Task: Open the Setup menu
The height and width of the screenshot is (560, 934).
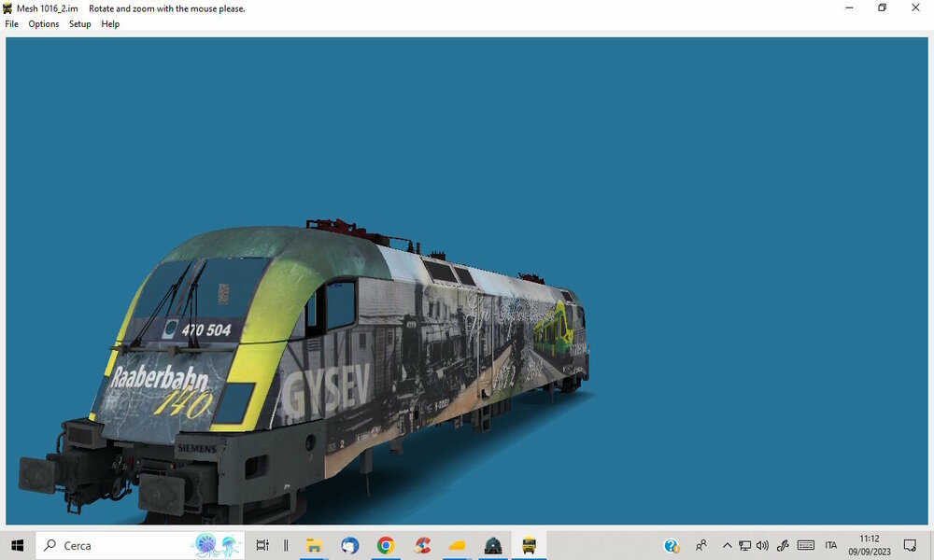Action: (79, 24)
